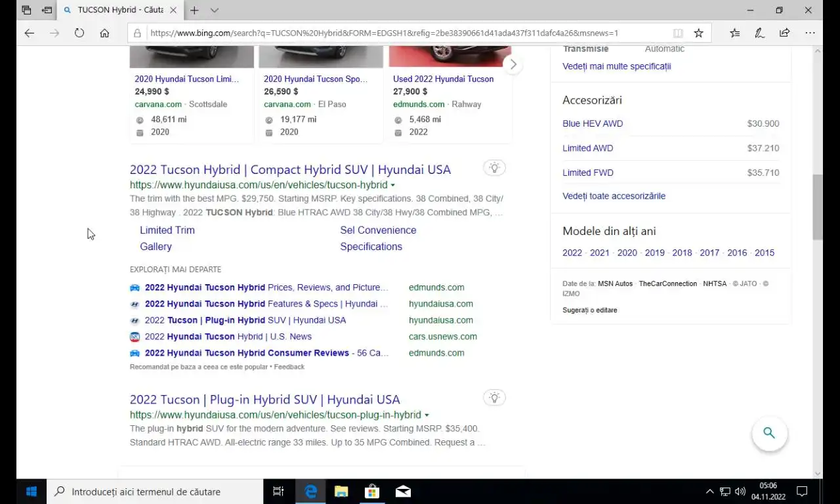Click the Feedback link under suggestions
The height and width of the screenshot is (504, 840).
[x=289, y=367]
